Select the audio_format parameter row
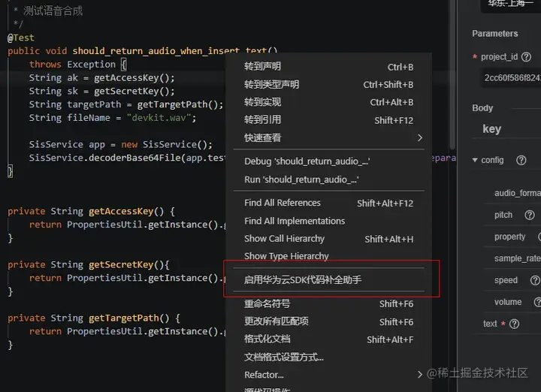Image resolution: width=541 pixels, height=392 pixels. point(512,193)
